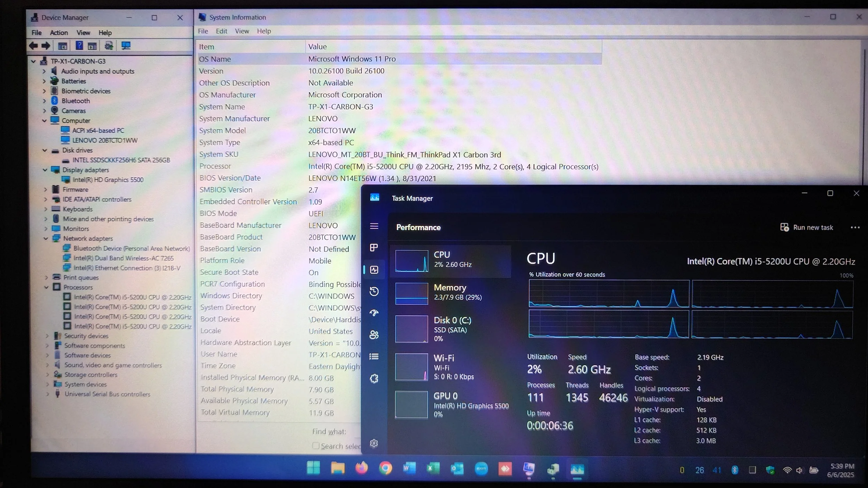Click Device Manager back arrow
This screenshot has width=868, height=488.
click(x=34, y=46)
